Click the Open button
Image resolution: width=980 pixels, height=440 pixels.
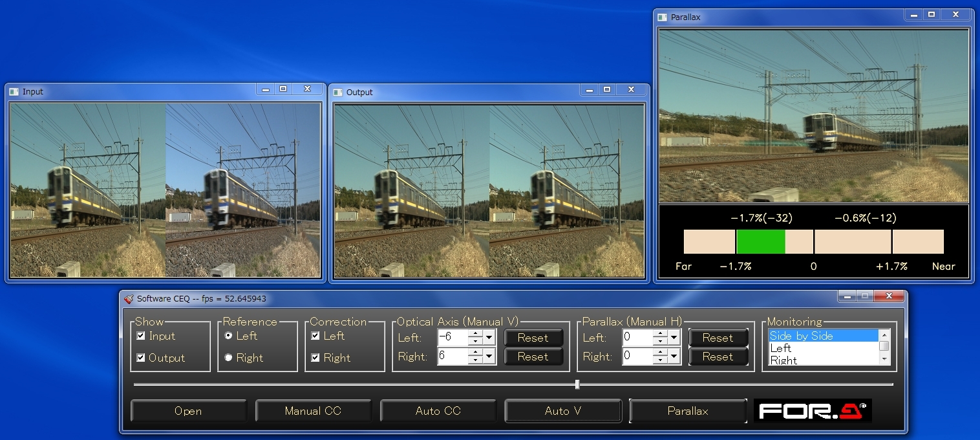point(188,411)
